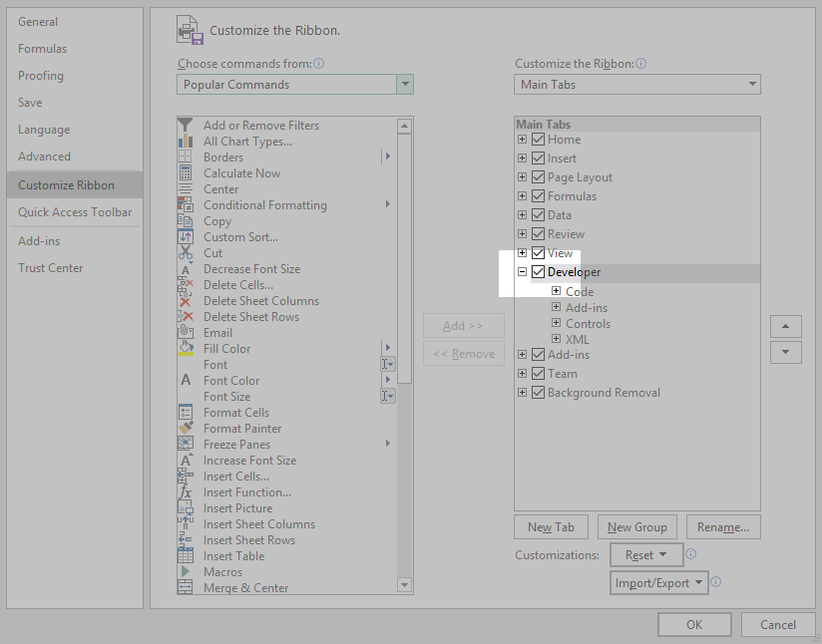Click the Macros play icon
The height and width of the screenshot is (644, 822).
(x=186, y=572)
